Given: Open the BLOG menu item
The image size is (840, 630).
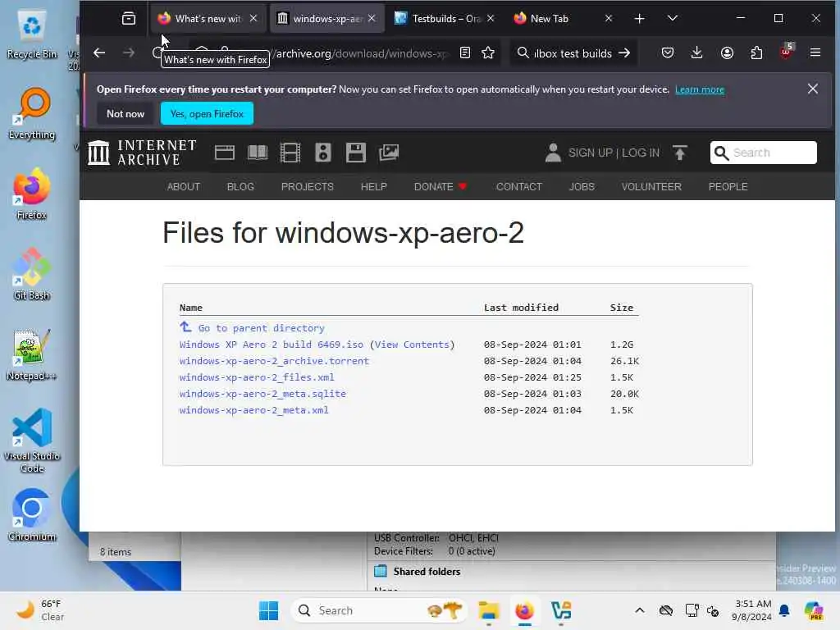Looking at the screenshot, I should pos(240,186).
